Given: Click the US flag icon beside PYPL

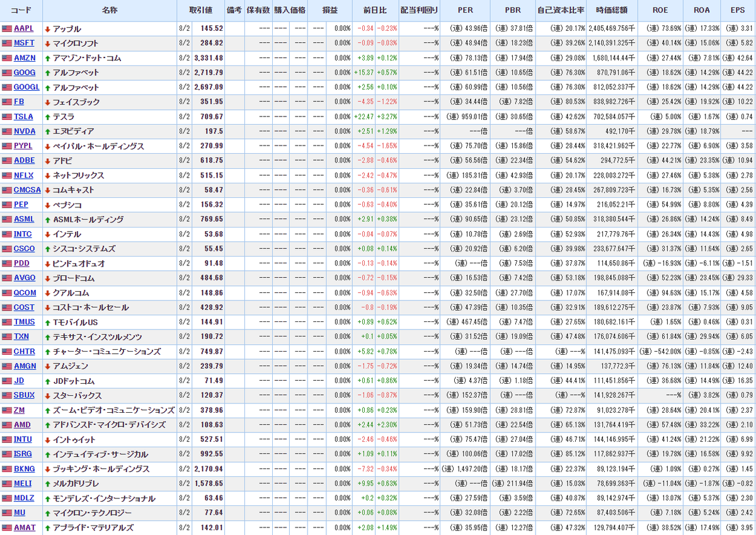Looking at the screenshot, I should (x=7, y=146).
